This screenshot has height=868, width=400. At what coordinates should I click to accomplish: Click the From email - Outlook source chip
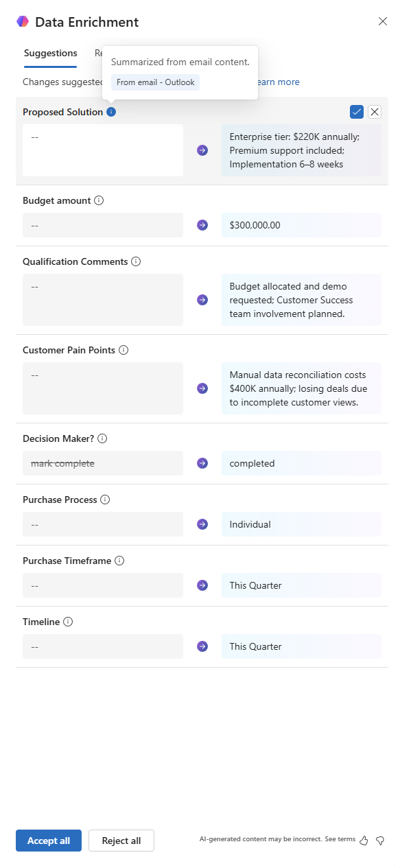click(156, 82)
